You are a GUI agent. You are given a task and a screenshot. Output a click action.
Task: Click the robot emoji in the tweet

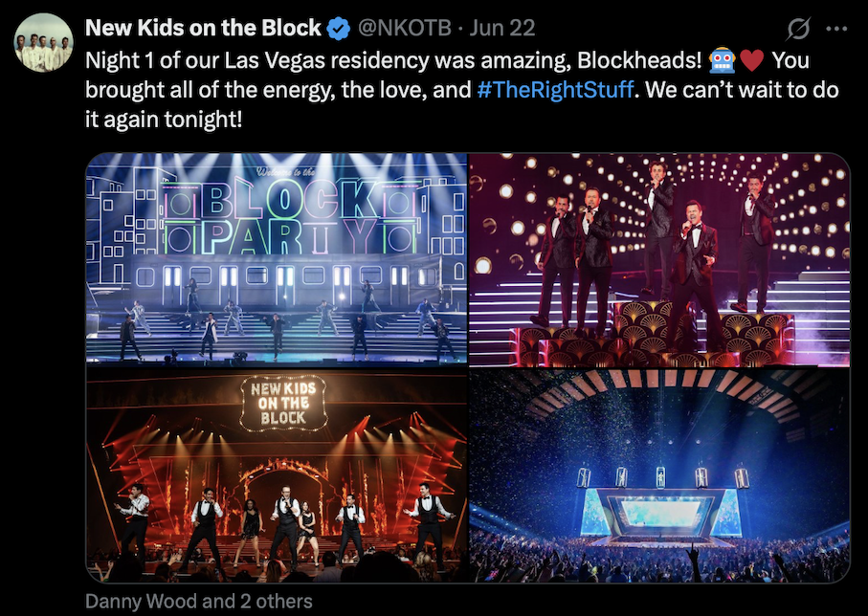721,61
